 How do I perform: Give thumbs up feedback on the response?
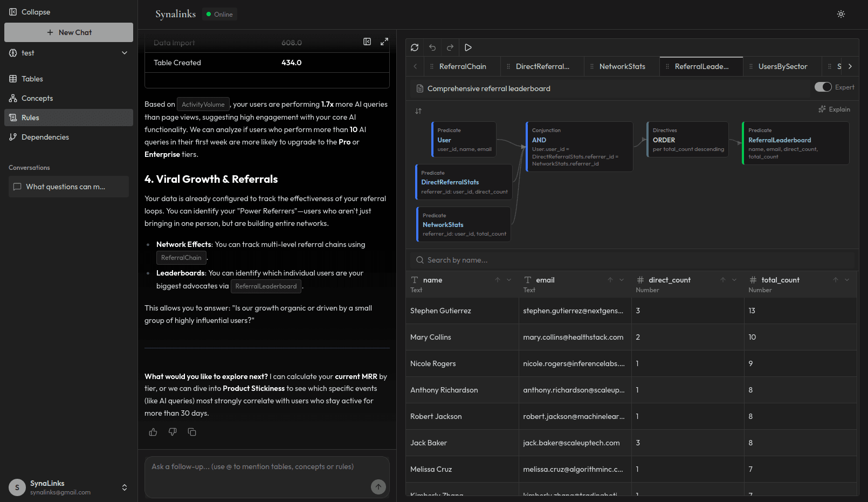pos(153,432)
